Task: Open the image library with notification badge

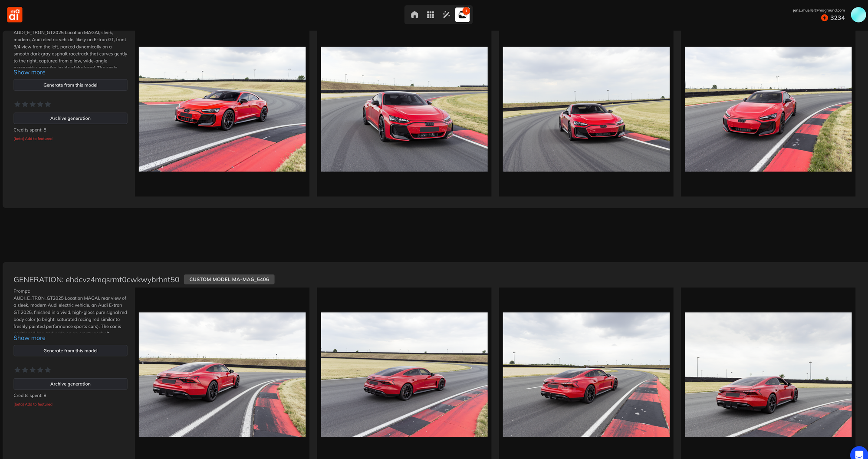Action: (462, 15)
